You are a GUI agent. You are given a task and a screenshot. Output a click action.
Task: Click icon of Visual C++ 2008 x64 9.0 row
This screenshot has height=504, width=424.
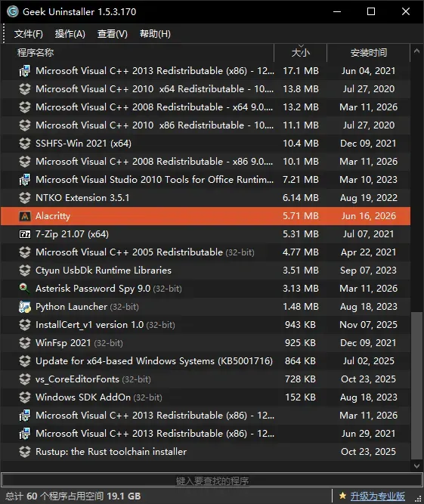point(25,107)
